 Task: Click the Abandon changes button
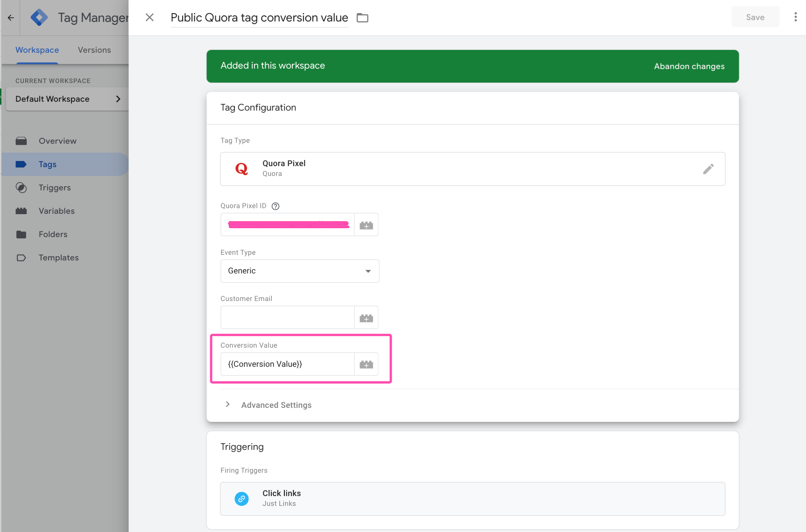[689, 66]
